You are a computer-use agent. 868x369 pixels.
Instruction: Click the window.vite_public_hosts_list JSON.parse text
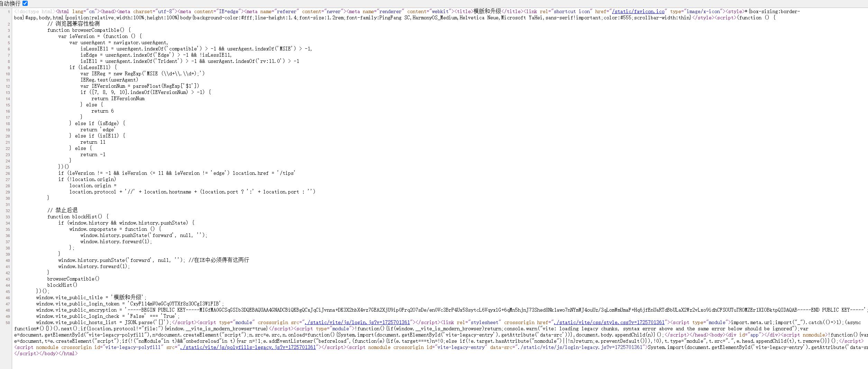coord(104,322)
